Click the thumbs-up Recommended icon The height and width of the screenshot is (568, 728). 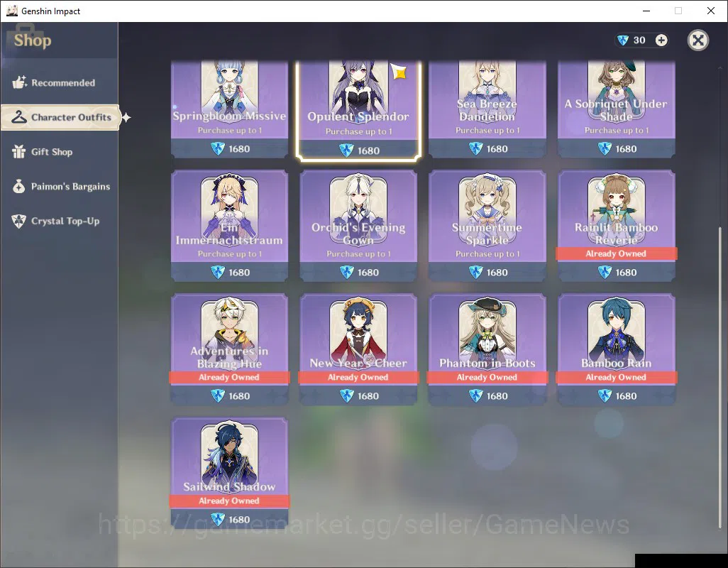(x=19, y=82)
